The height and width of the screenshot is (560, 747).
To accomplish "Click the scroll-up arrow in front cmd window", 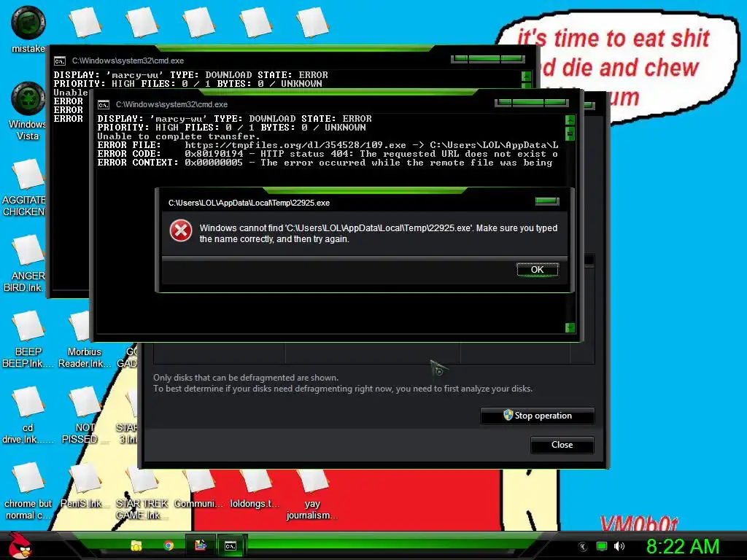I will (x=570, y=120).
